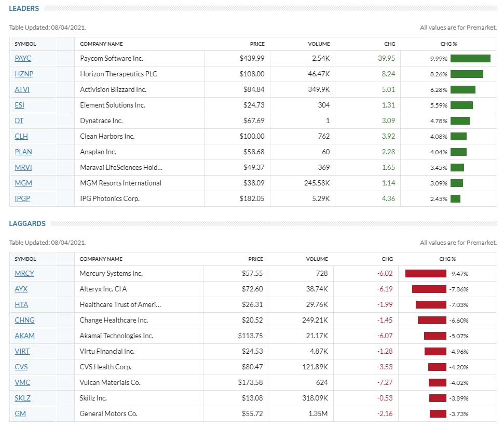
Task: Select Horizon Therapeutics PLC company name
Action: (119, 74)
